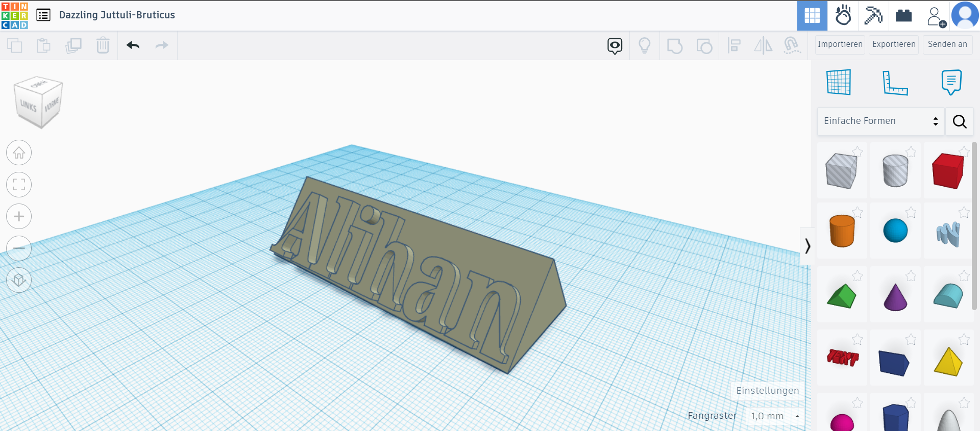The image size is (980, 431).
Task: Select the green roof shape
Action: [841, 296]
